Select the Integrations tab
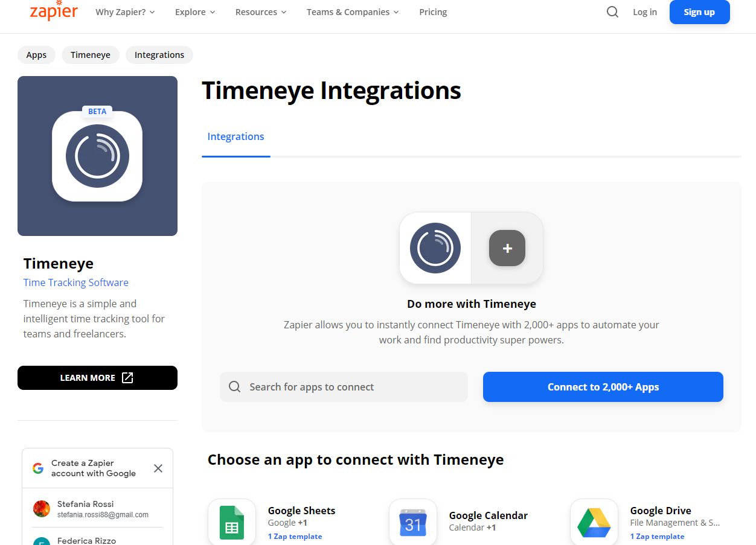This screenshot has height=545, width=756. pyautogui.click(x=235, y=137)
